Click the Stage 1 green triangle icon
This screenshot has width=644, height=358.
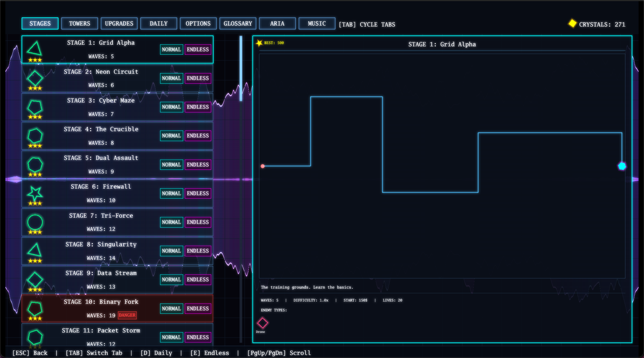pyautogui.click(x=35, y=49)
